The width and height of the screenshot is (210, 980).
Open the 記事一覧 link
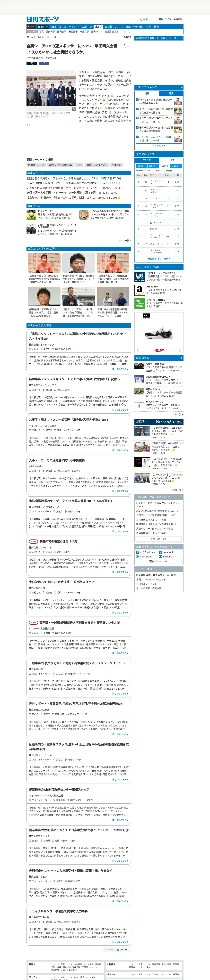pyautogui.click(x=177, y=490)
